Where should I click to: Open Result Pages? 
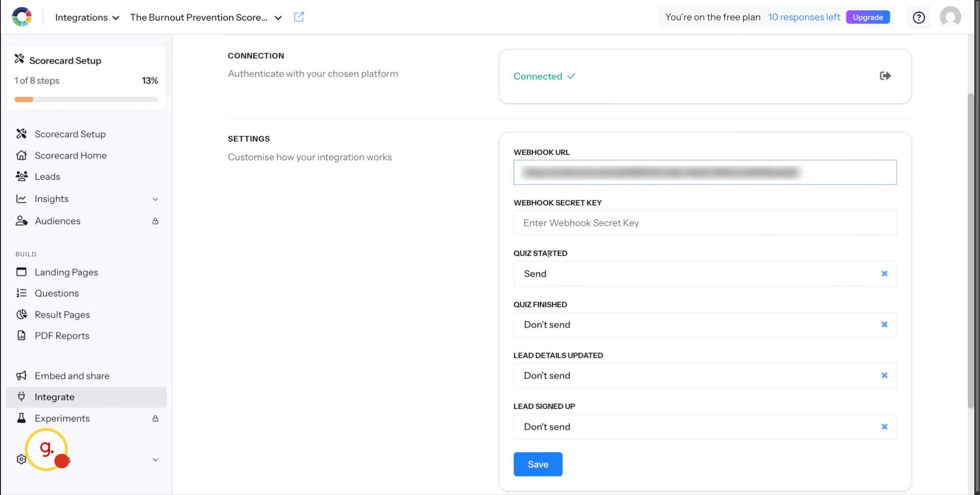click(87, 314)
